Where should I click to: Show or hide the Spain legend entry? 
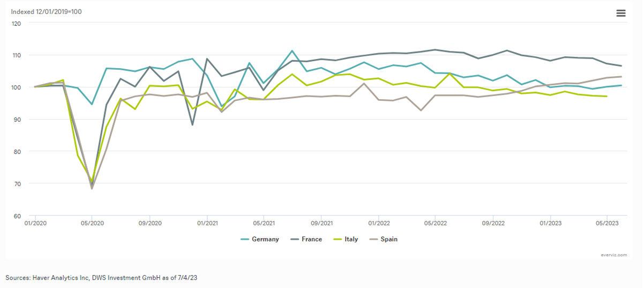(389, 239)
